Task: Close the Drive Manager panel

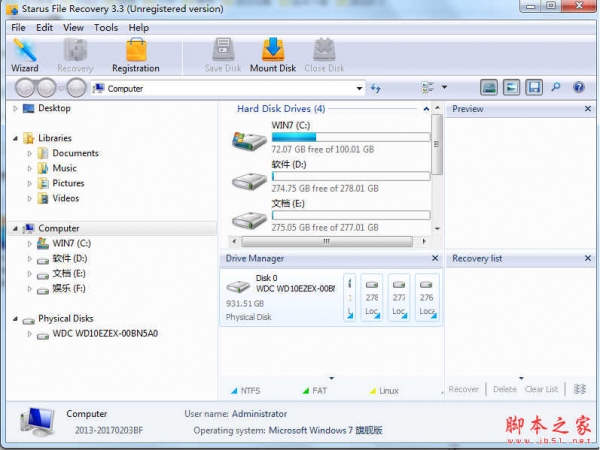Action: click(435, 258)
